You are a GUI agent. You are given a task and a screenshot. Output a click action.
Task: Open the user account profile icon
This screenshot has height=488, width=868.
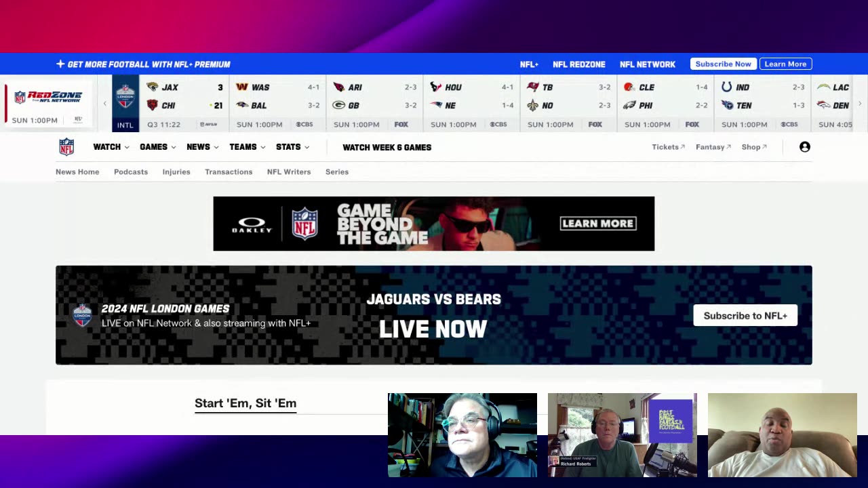[805, 147]
